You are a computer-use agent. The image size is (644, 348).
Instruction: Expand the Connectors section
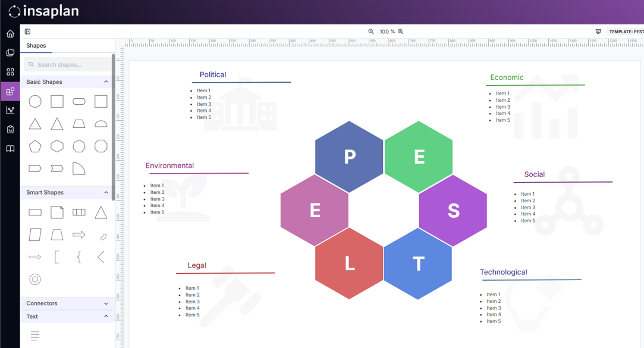tap(106, 303)
